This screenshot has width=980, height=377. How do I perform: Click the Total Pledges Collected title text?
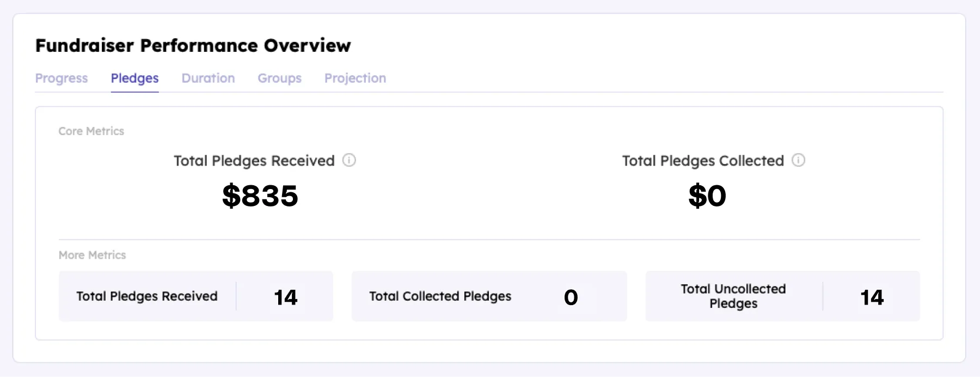703,161
